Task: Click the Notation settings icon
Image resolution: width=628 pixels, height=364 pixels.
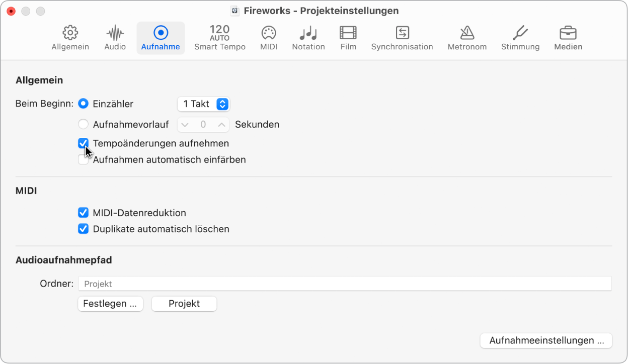Action: 308,38
